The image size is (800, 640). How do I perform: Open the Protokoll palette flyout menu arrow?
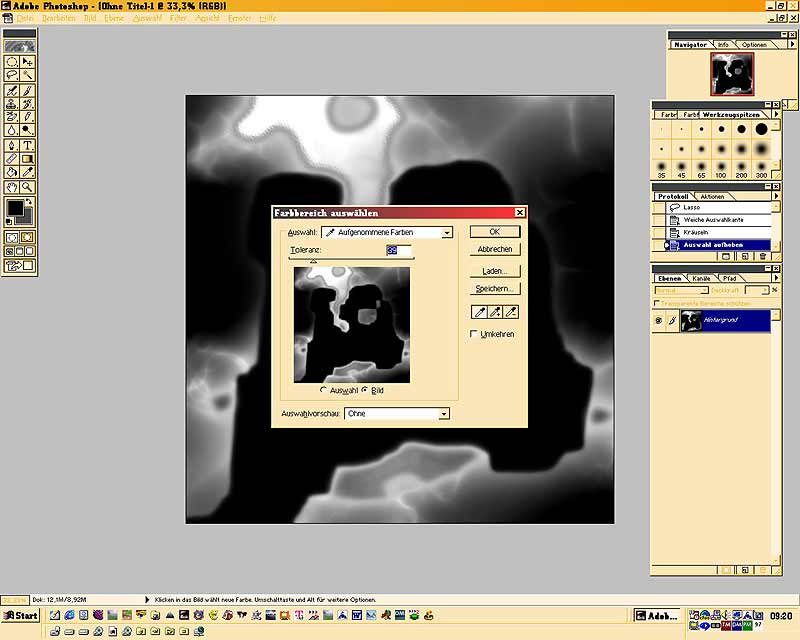[777, 198]
